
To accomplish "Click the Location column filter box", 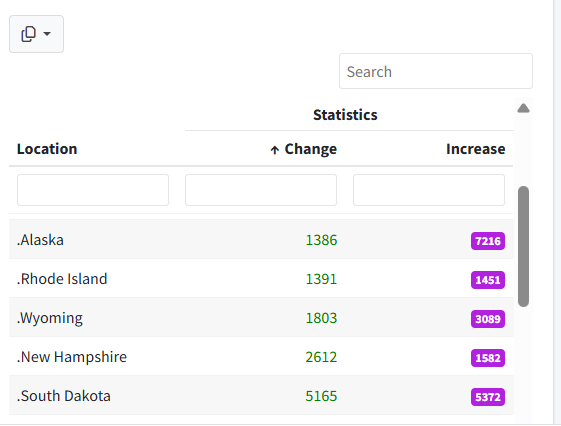I will click(93, 190).
